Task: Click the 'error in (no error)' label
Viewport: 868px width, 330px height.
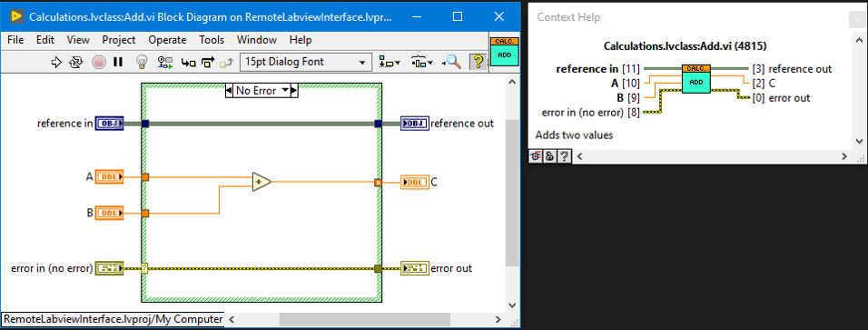Action: pos(52,268)
